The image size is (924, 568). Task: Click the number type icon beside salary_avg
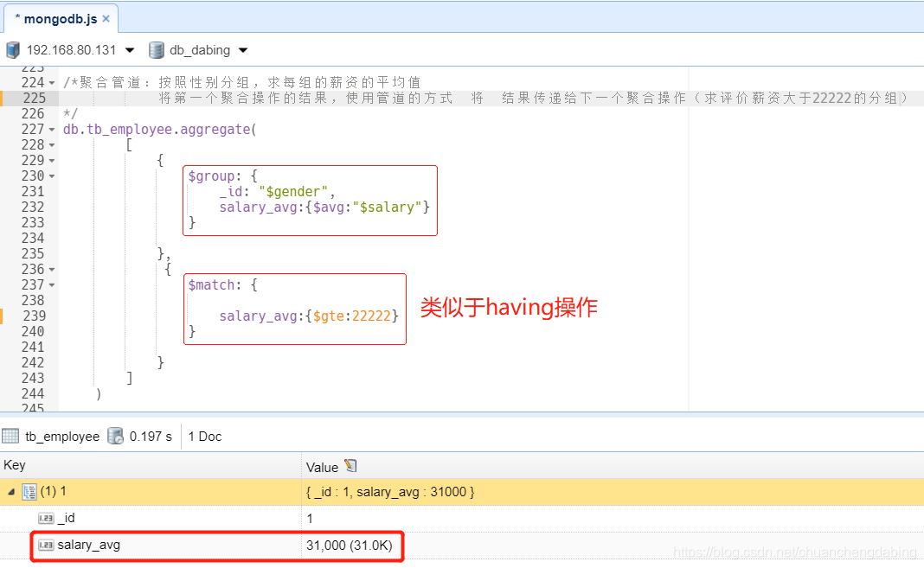(46, 545)
